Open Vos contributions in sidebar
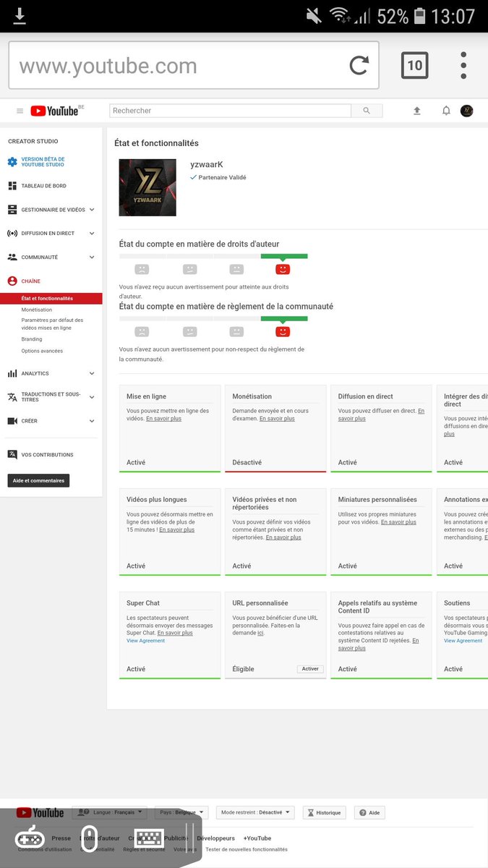The height and width of the screenshot is (868, 488). (x=47, y=455)
